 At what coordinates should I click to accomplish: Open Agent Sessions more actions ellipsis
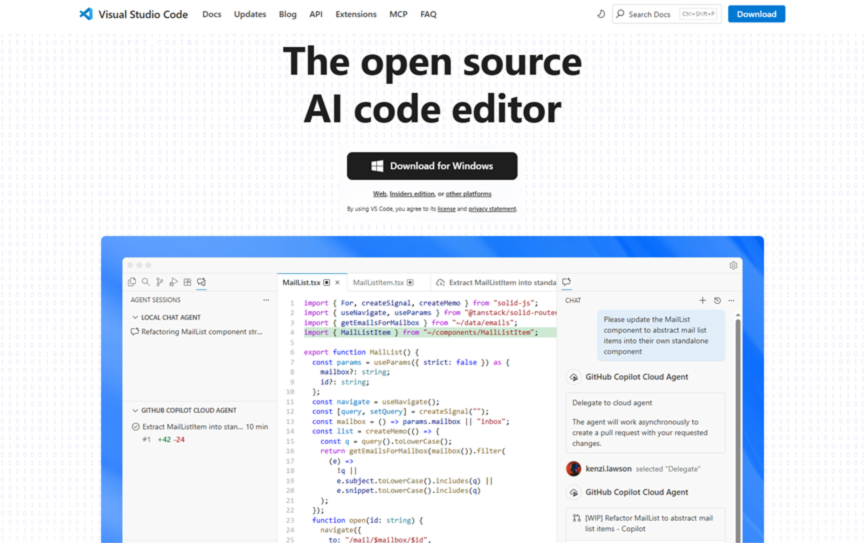coord(266,300)
